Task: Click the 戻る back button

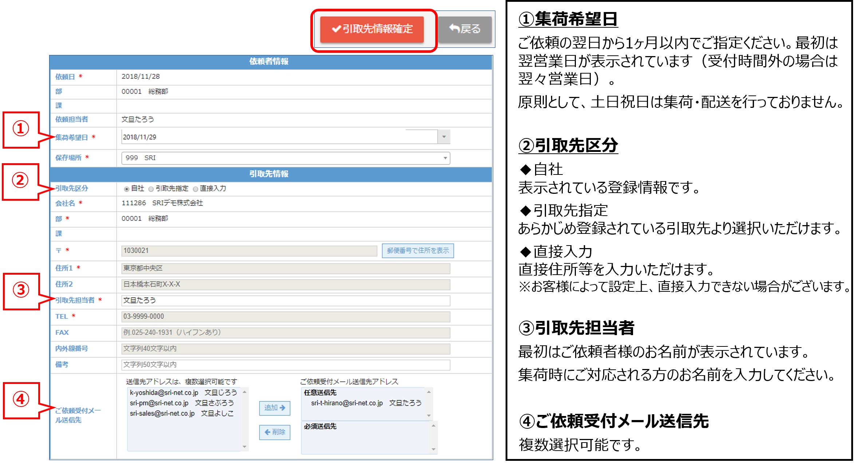Action: point(465,29)
